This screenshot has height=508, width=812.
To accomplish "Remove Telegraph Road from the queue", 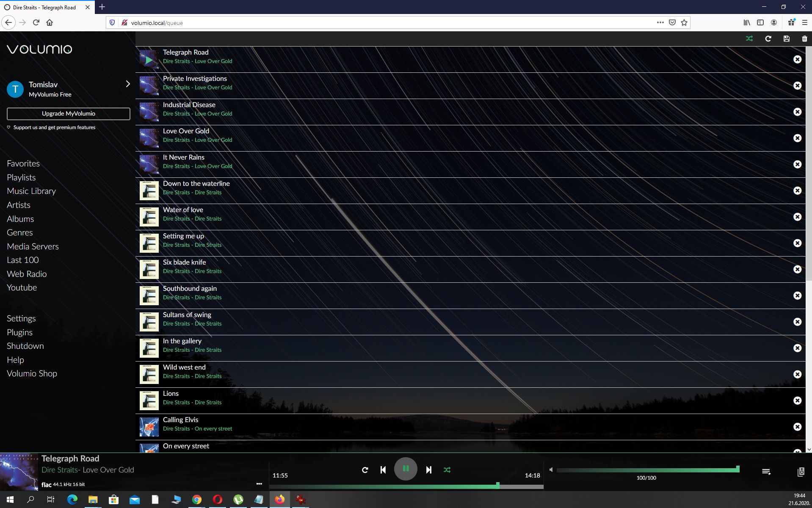I will click(x=797, y=59).
